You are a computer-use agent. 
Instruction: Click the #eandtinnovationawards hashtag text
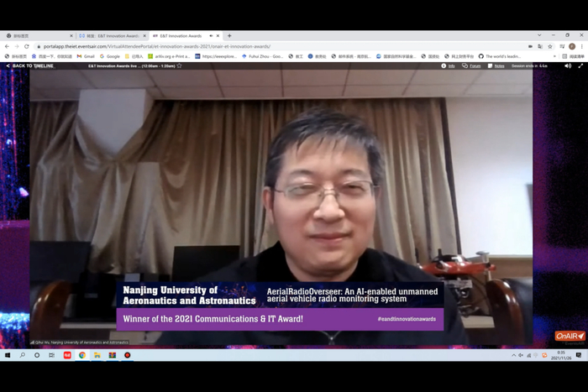point(407,319)
